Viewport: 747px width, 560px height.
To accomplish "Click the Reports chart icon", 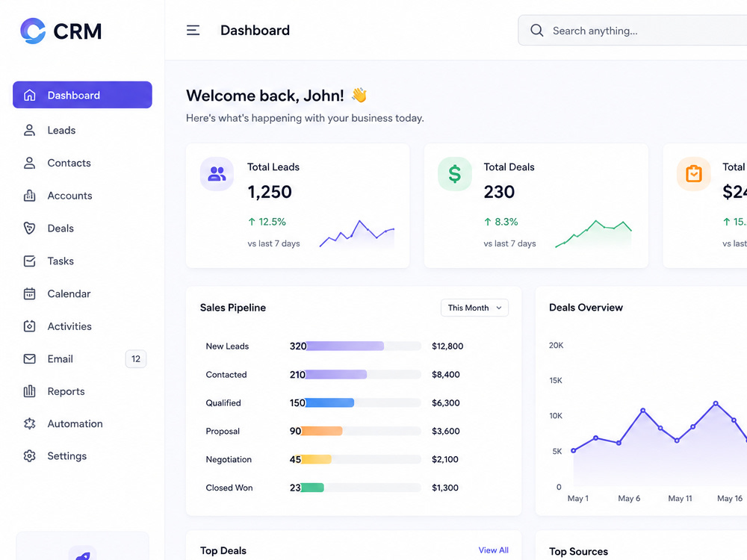I will tap(30, 391).
